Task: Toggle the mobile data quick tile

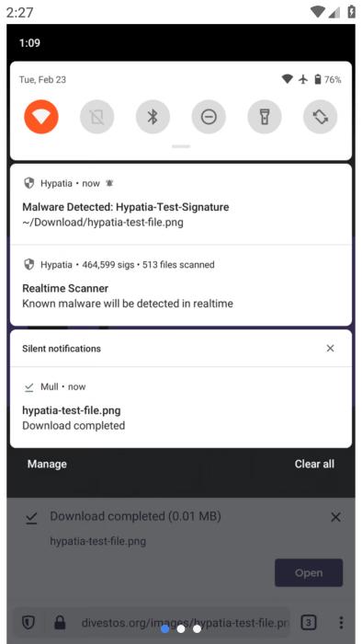Action: (x=96, y=117)
